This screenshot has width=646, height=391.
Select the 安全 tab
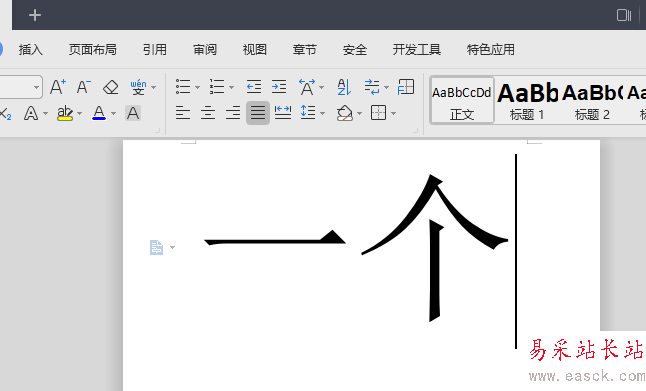click(x=355, y=50)
